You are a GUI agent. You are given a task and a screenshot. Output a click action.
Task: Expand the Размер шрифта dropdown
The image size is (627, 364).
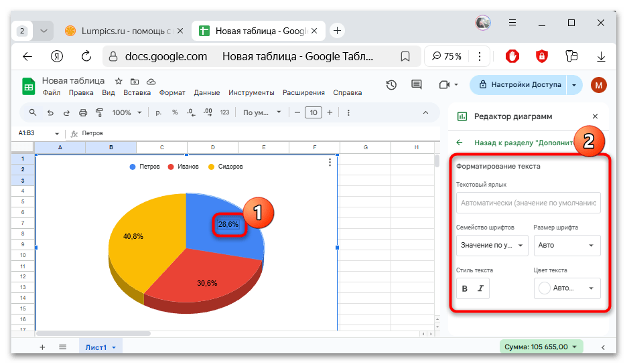(x=567, y=246)
